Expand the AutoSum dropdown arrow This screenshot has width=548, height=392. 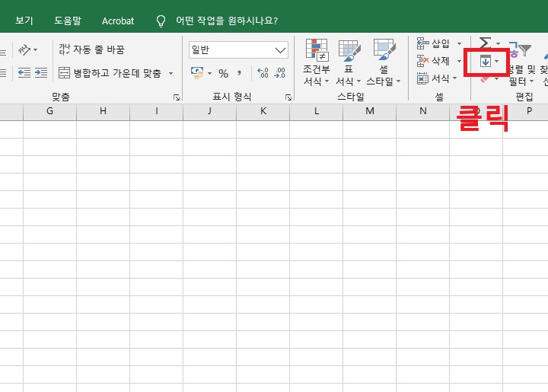(x=498, y=43)
